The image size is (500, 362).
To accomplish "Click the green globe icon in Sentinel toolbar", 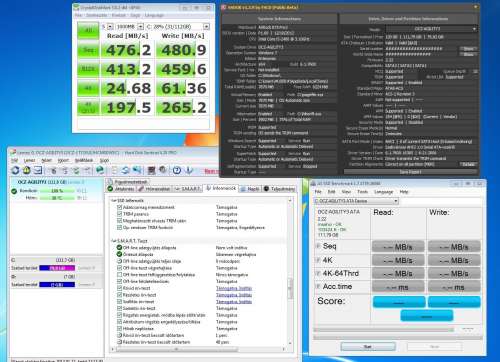I will [x=100, y=170].
